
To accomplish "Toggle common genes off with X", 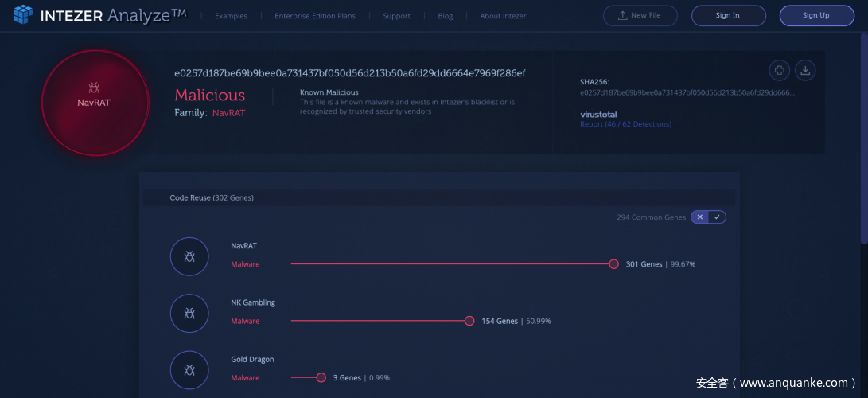I will pyautogui.click(x=699, y=217).
